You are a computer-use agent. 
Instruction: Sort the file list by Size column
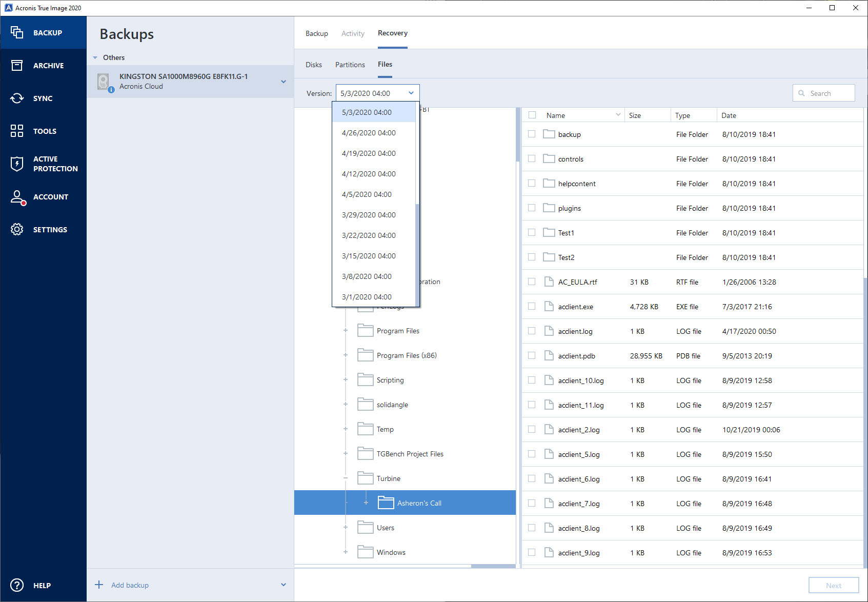[x=648, y=115]
